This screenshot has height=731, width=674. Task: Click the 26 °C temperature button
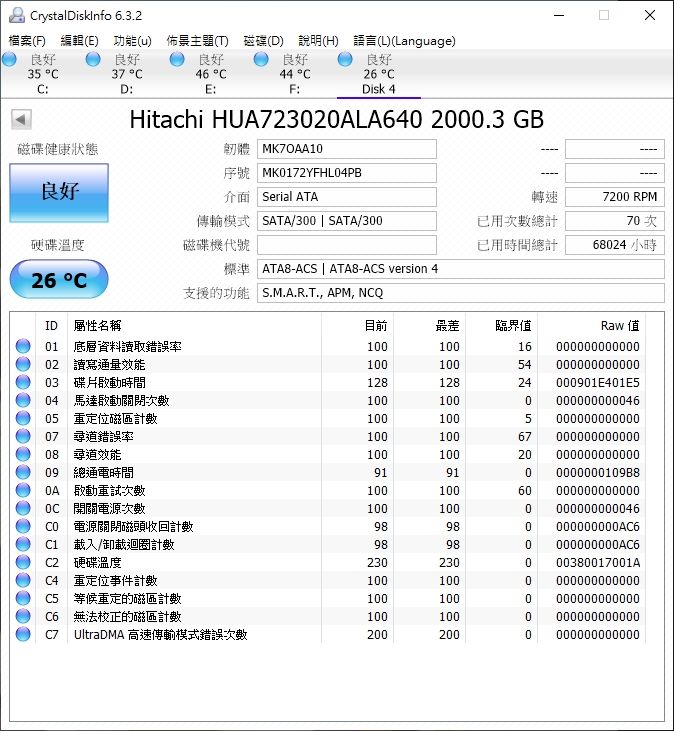click(x=59, y=280)
